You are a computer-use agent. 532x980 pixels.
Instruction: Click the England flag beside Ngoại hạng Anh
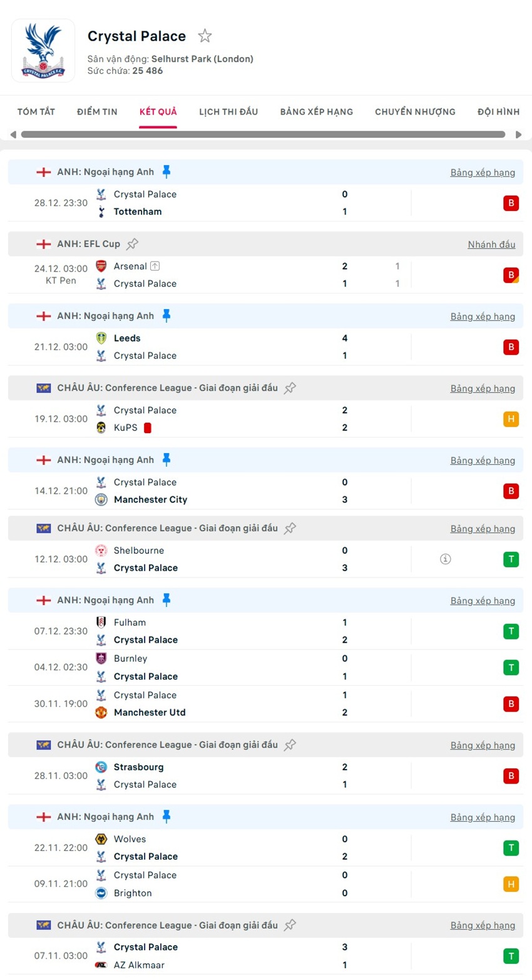43,171
